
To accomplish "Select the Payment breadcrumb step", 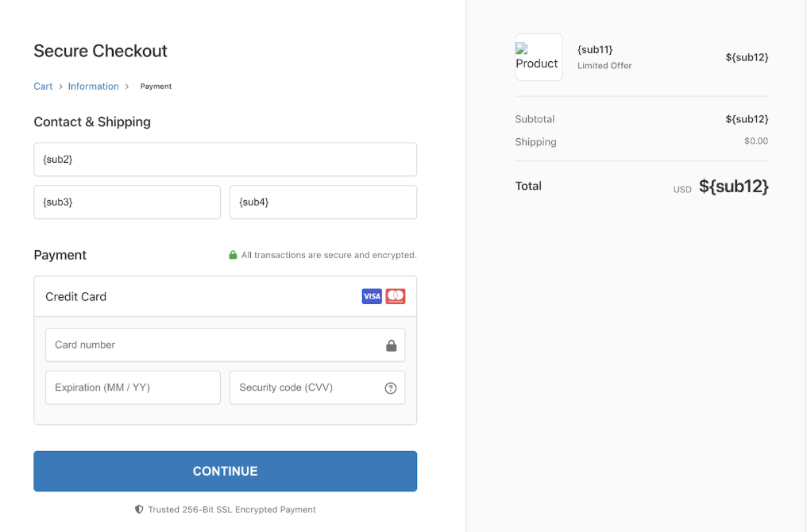I will tap(156, 87).
